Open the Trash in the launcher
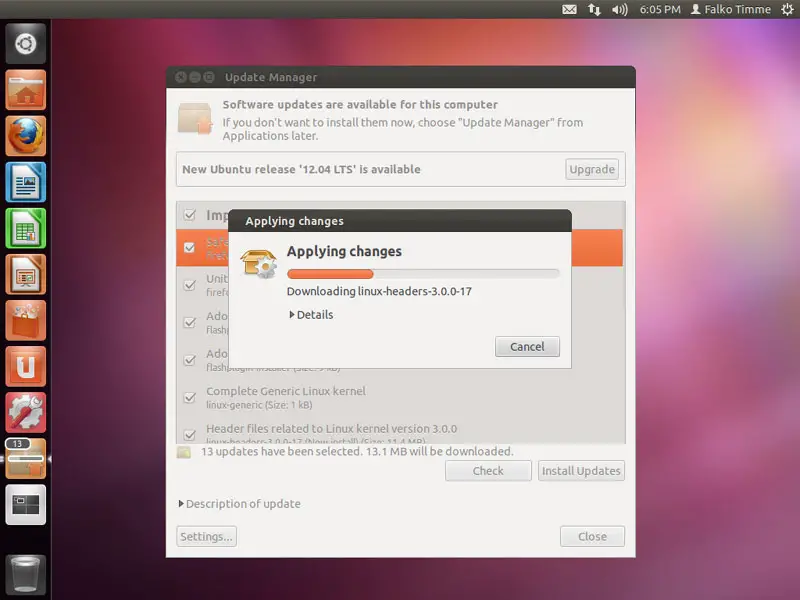 coord(26,574)
